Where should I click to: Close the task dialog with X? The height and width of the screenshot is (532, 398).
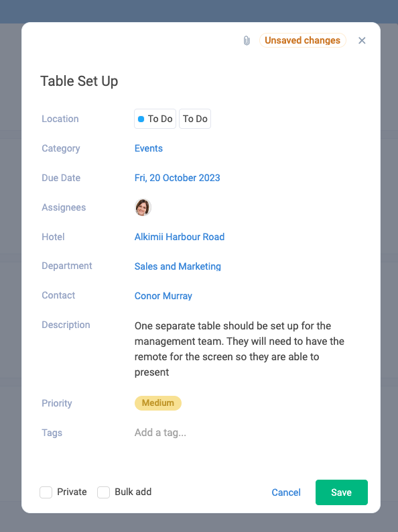pos(362,41)
